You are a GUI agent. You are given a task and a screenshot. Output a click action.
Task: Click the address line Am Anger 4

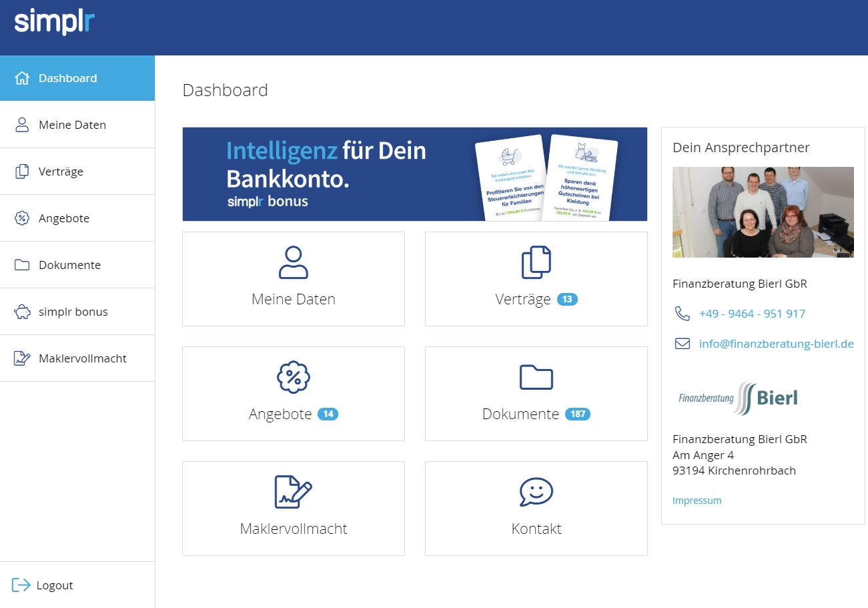[x=703, y=455]
